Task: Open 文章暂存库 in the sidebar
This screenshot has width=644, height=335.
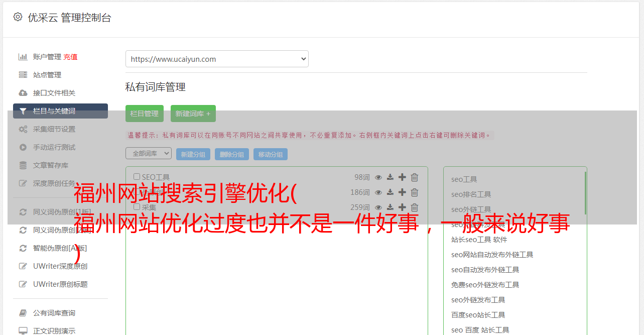Action: pos(51,165)
